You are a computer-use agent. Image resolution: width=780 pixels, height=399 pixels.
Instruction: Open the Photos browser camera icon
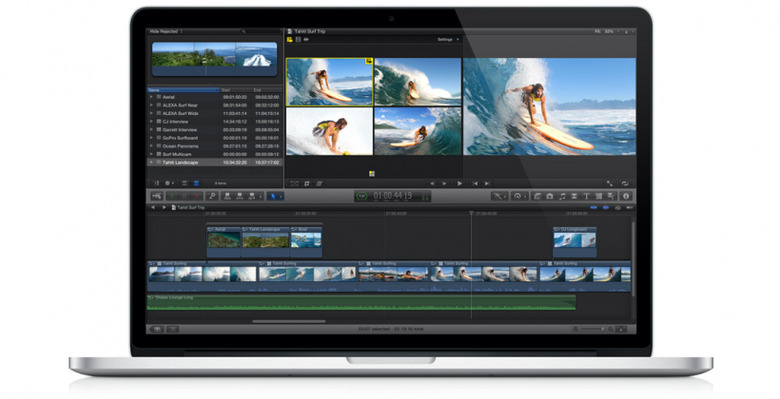click(x=549, y=196)
